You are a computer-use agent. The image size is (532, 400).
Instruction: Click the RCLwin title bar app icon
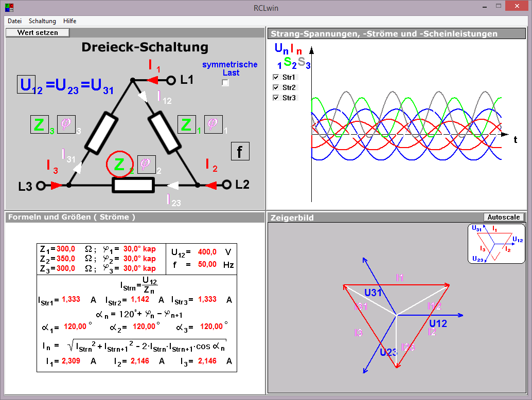click(9, 8)
